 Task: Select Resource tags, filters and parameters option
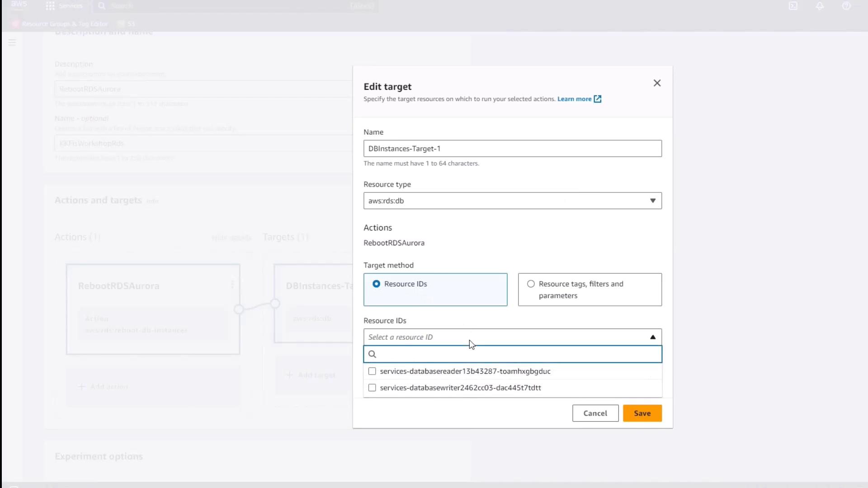[x=531, y=284]
